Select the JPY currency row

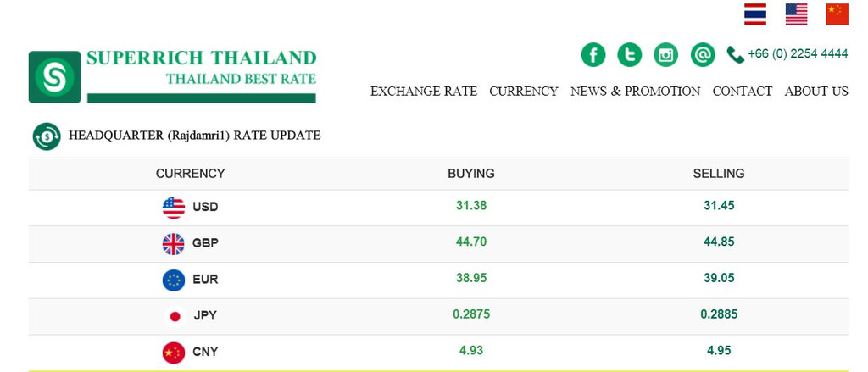pyautogui.click(x=438, y=316)
